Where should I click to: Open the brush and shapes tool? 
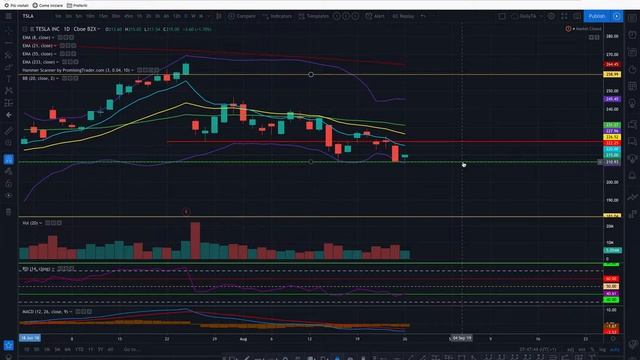pyautogui.click(x=9, y=67)
